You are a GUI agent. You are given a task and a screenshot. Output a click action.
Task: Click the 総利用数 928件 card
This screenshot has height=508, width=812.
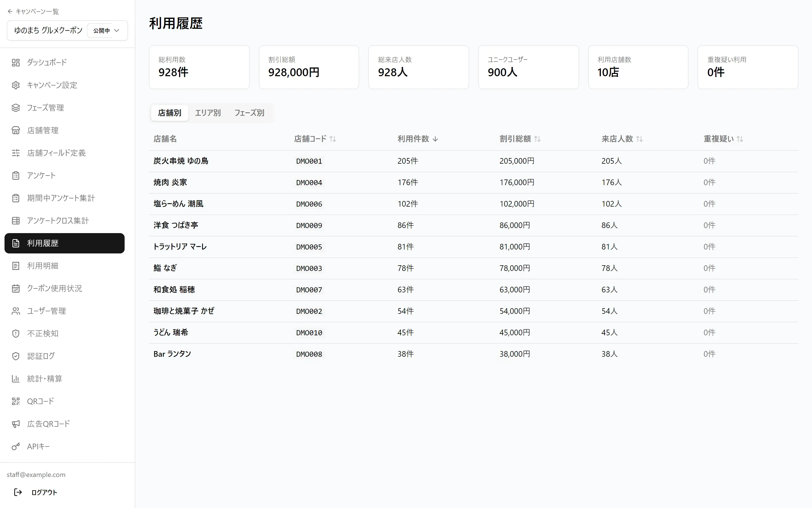(x=199, y=67)
